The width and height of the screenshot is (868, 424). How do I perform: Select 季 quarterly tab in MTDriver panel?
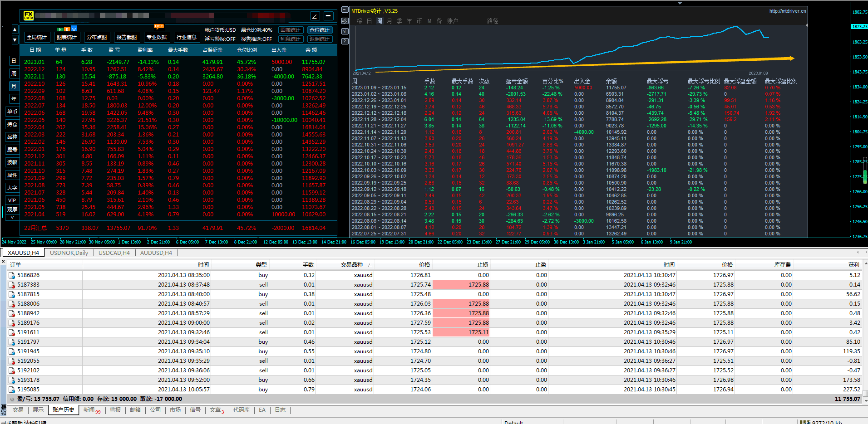(x=399, y=21)
